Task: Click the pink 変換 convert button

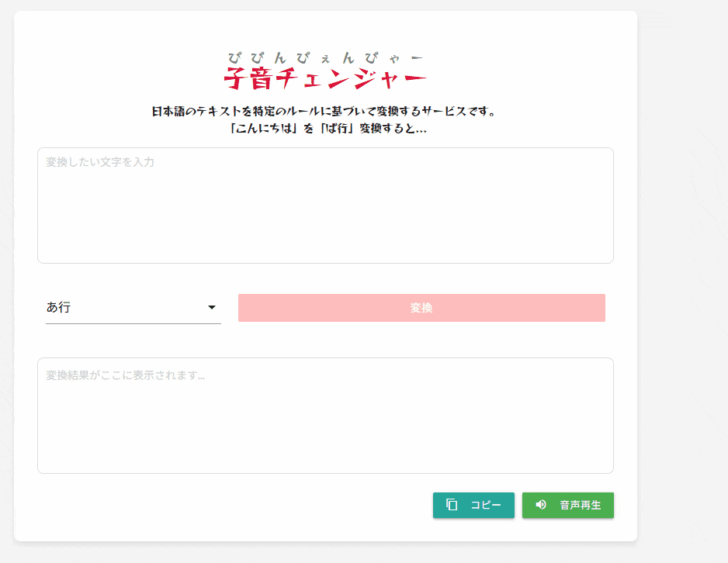Action: tap(421, 308)
